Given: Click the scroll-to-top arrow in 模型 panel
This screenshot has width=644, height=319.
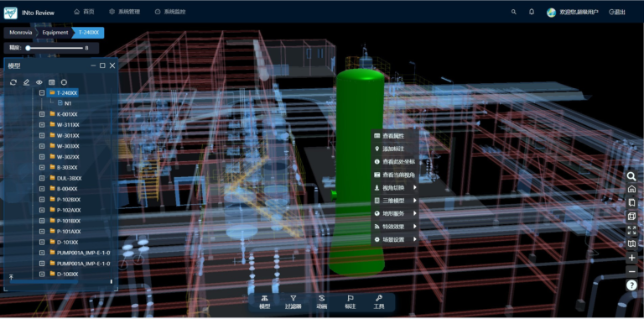Looking at the screenshot, I should pos(12,277).
